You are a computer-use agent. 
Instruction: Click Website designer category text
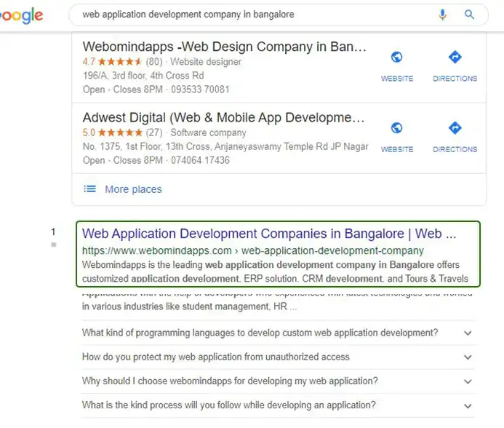point(206,62)
